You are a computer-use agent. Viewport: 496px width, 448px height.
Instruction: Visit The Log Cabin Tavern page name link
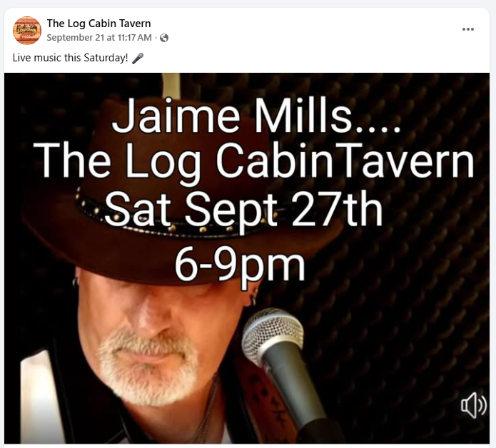tap(98, 24)
